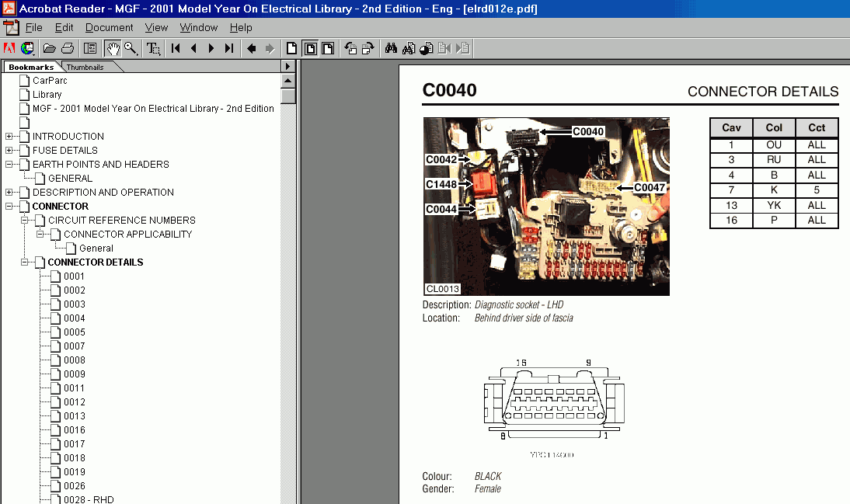Click the Find binoculars icon
Viewport: 850px width, 504px height.
tap(391, 49)
